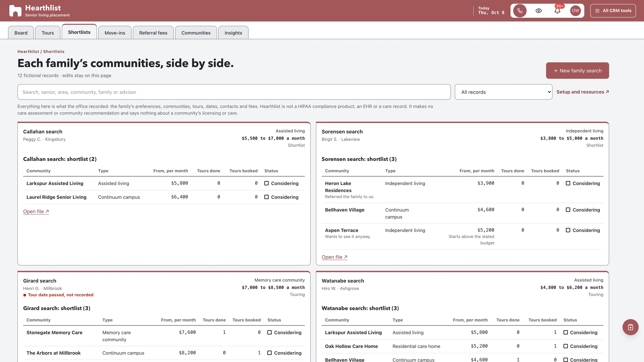Check Considering for Bellhaven Village in Sorensen search

tap(568, 210)
